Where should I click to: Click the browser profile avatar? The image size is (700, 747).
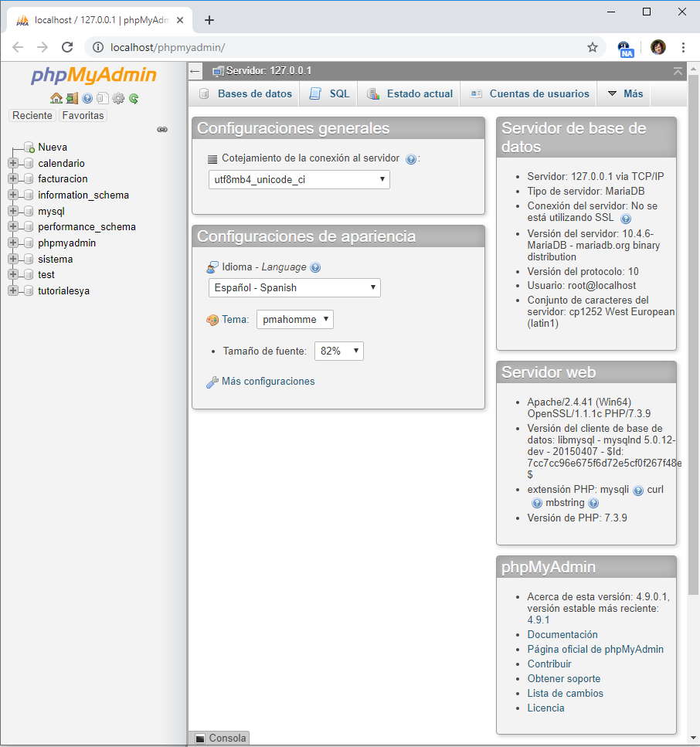658,47
